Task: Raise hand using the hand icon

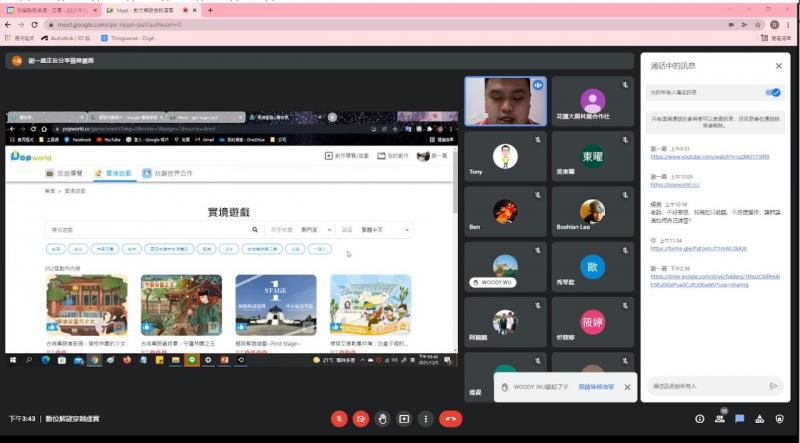Action: pyautogui.click(x=382, y=419)
